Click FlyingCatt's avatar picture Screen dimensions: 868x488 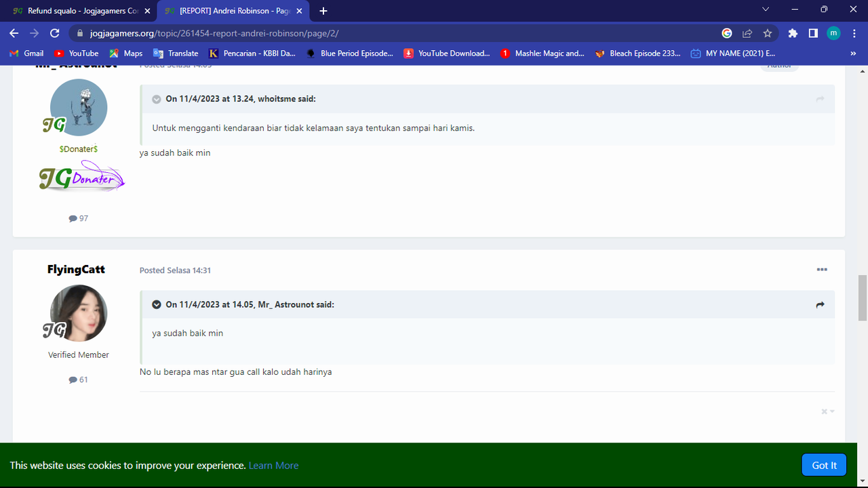tap(79, 313)
